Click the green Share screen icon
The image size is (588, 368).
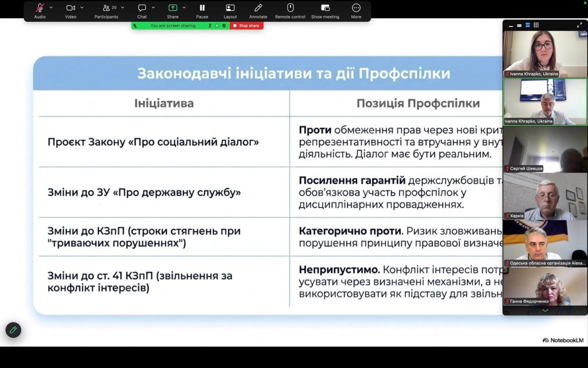[x=172, y=8]
